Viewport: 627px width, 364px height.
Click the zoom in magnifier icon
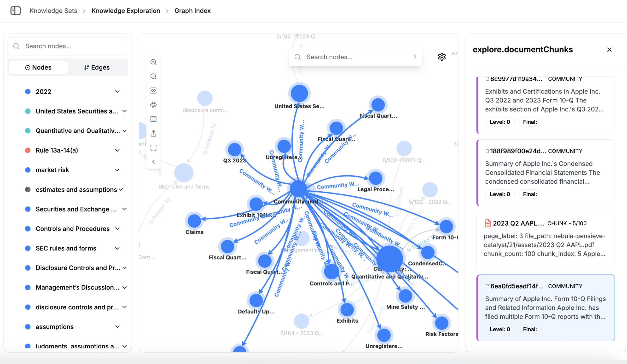pyautogui.click(x=154, y=62)
